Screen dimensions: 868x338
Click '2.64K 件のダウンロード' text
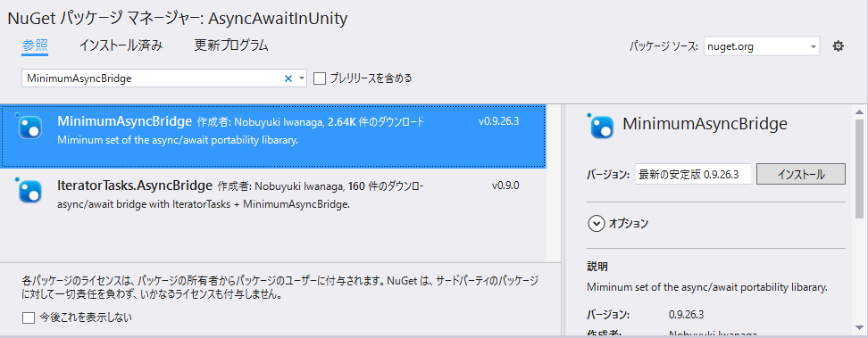[376, 121]
